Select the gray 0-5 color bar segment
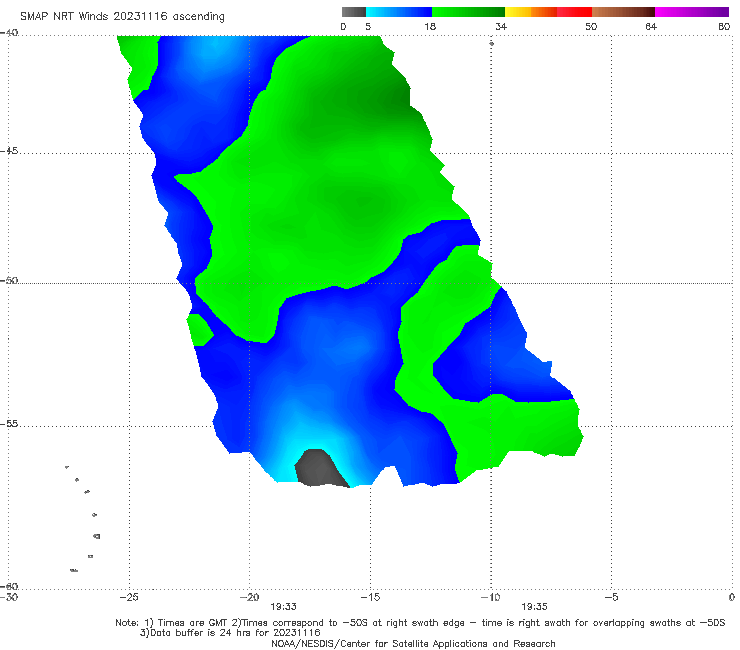 (354, 12)
